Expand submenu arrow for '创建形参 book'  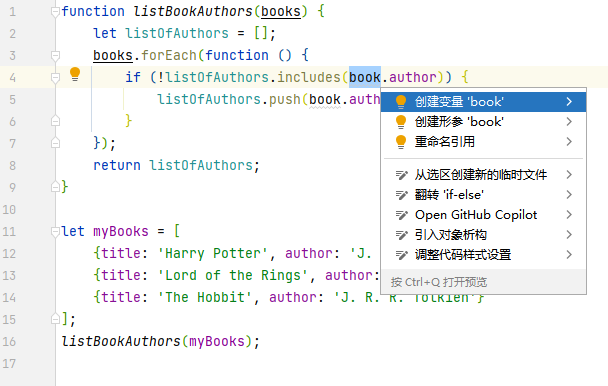pos(569,122)
